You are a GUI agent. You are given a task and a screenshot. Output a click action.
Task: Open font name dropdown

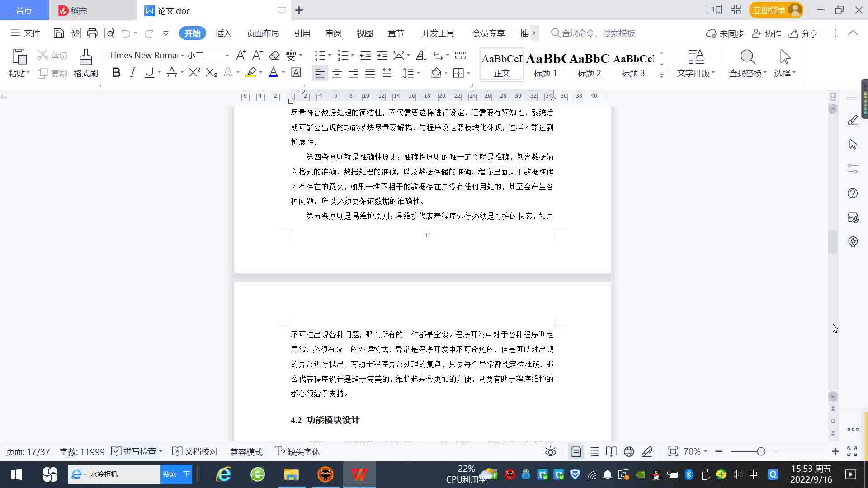[x=183, y=55]
